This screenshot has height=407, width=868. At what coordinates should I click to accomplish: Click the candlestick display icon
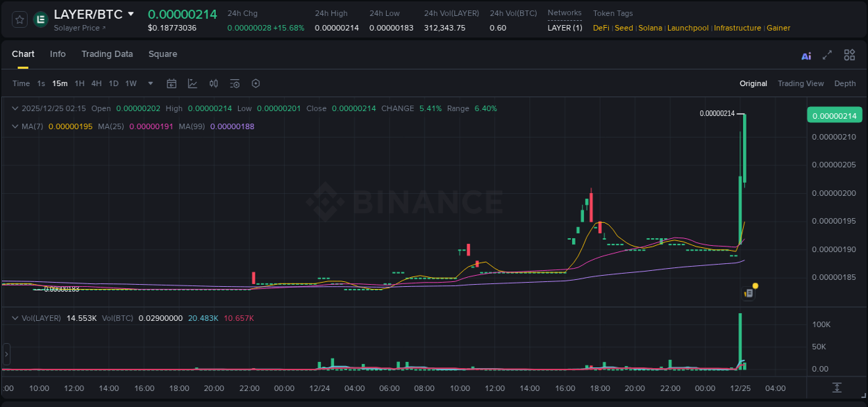[213, 83]
